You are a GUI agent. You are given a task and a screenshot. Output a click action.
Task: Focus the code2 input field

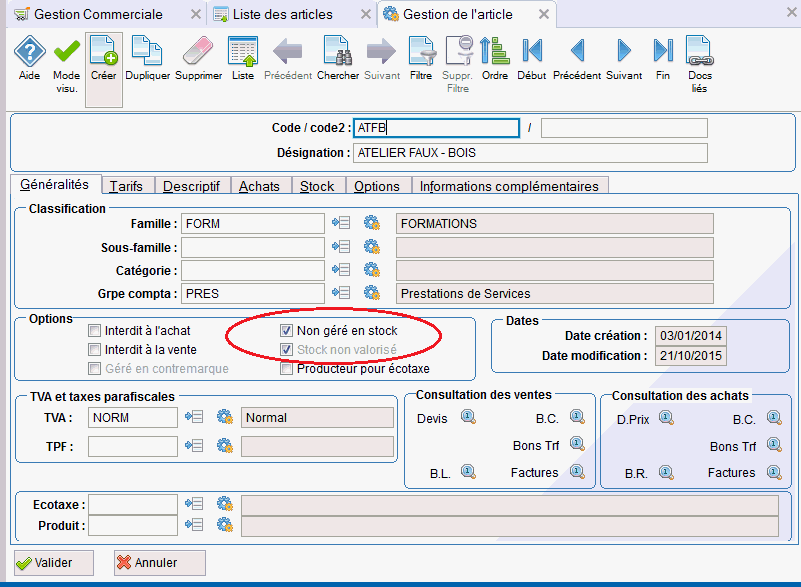624,128
